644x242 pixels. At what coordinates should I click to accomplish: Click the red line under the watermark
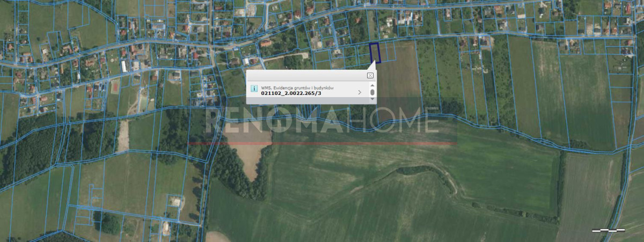pos(322,144)
